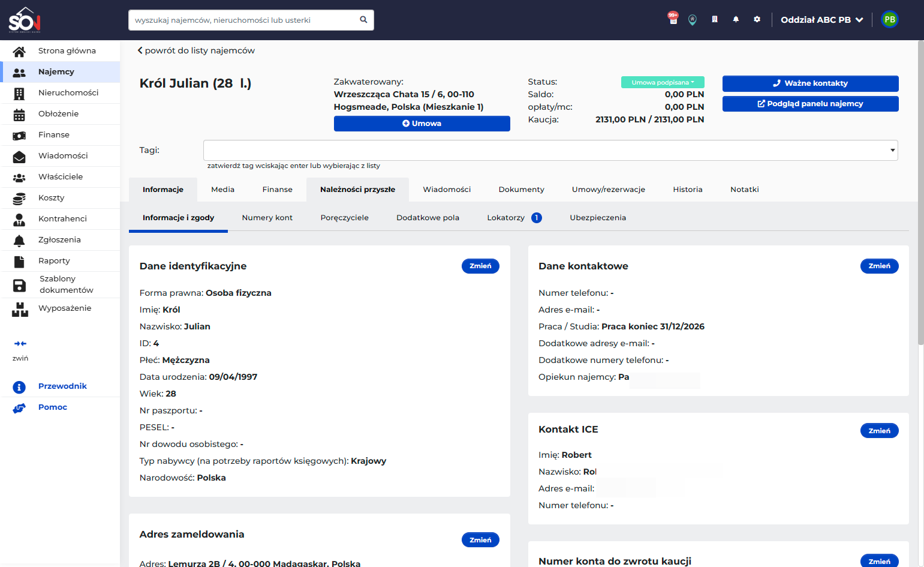Expand the Tagi dropdown arrow

[x=893, y=151]
